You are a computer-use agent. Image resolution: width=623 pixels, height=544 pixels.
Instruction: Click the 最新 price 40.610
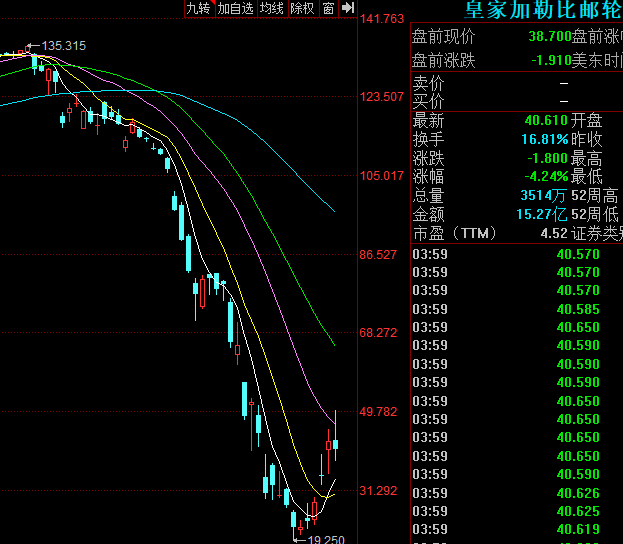(x=546, y=120)
